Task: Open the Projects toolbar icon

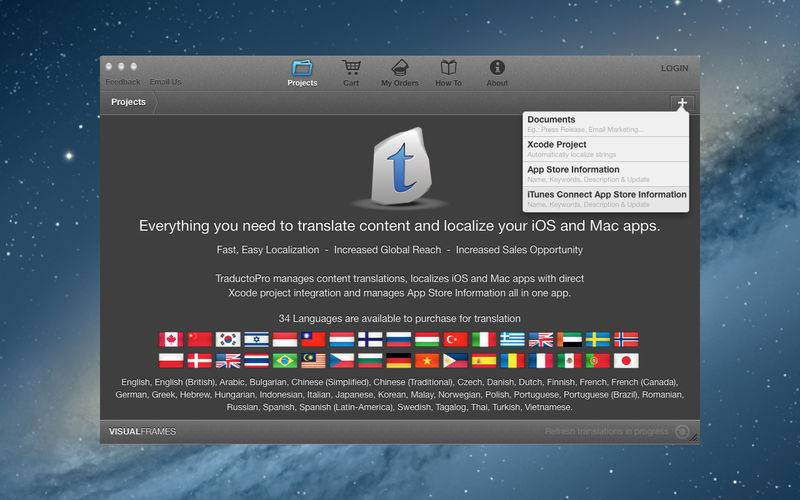Action: click(302, 68)
